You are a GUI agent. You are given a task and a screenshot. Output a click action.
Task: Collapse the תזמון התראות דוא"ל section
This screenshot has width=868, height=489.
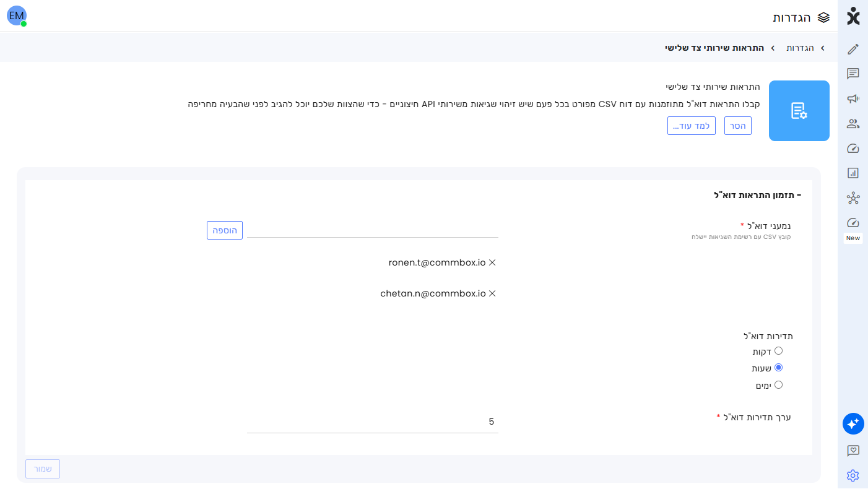pos(758,195)
